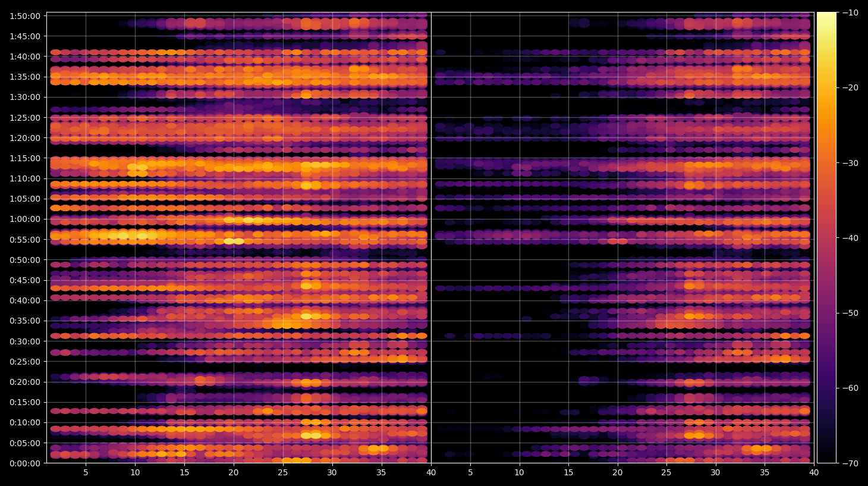Select the 0:05:00 y-axis tick label
This screenshot has width=868, height=486.
click(25, 443)
